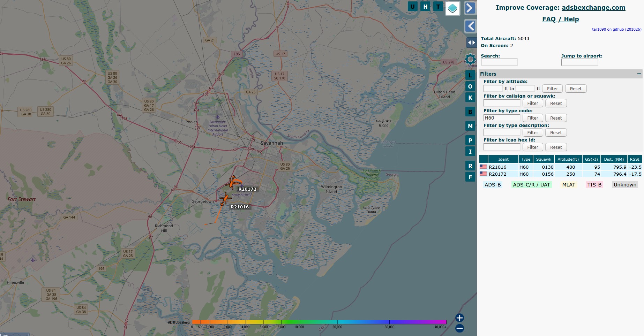
Task: Sort table by Dist. (NM) column
Action: [614, 159]
